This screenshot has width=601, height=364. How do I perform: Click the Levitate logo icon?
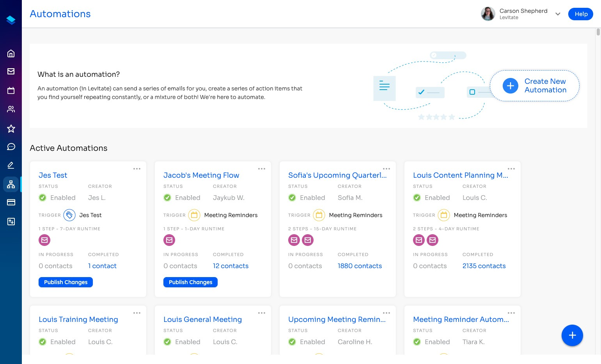tap(11, 20)
